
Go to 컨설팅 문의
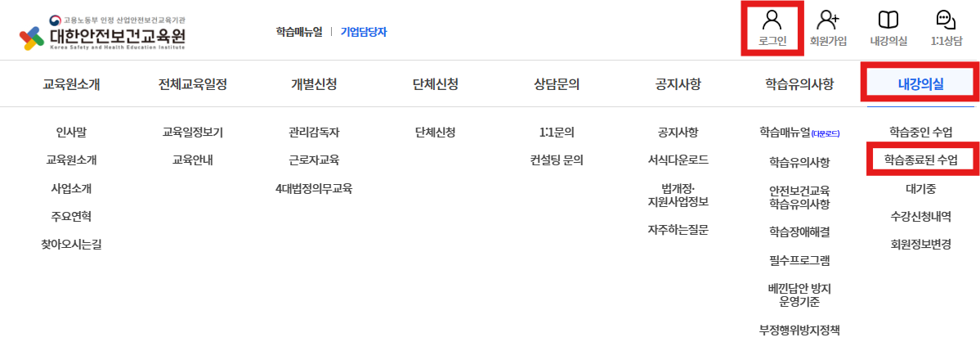point(557,160)
